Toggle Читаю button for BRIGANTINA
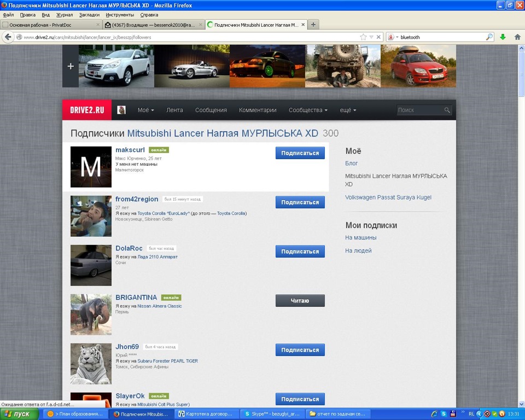 coord(300,300)
